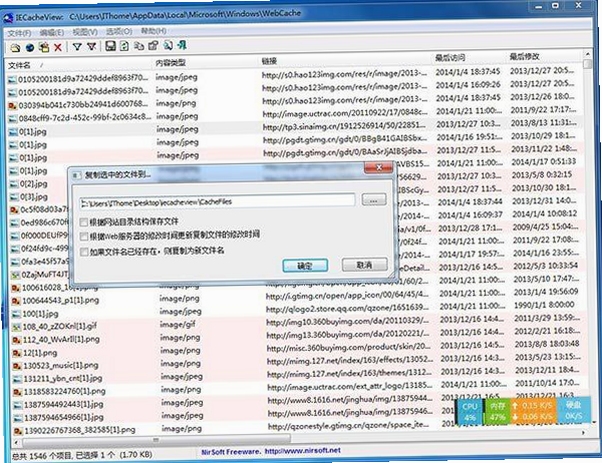Sort by the 最后访问 column header
Screen dimensions: 602x463
tap(450, 58)
